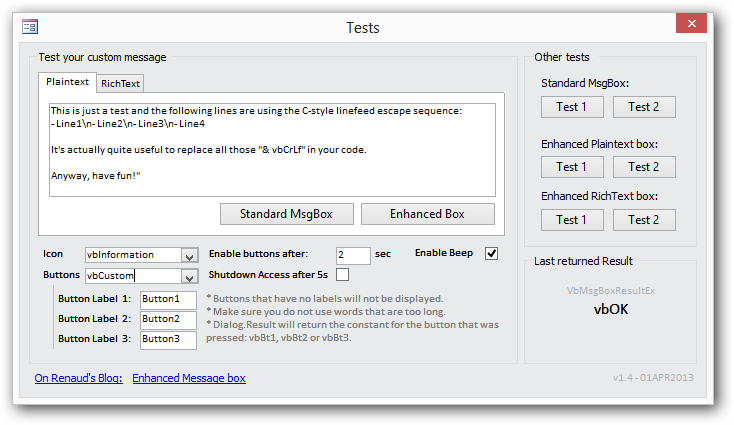Click the Enable Beep label
Screen dimensions: 734x425
tap(444, 253)
